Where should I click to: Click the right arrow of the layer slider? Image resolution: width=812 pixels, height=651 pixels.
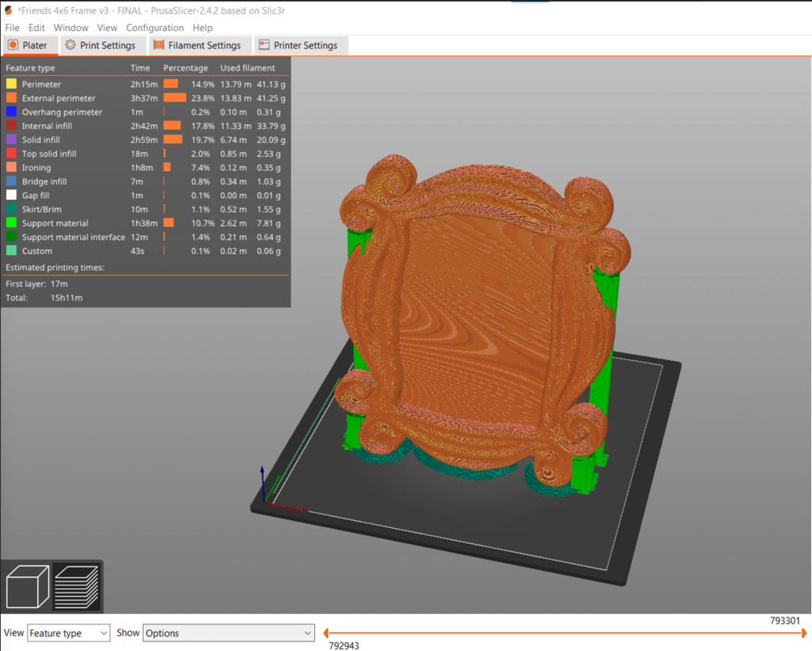pyautogui.click(x=803, y=633)
